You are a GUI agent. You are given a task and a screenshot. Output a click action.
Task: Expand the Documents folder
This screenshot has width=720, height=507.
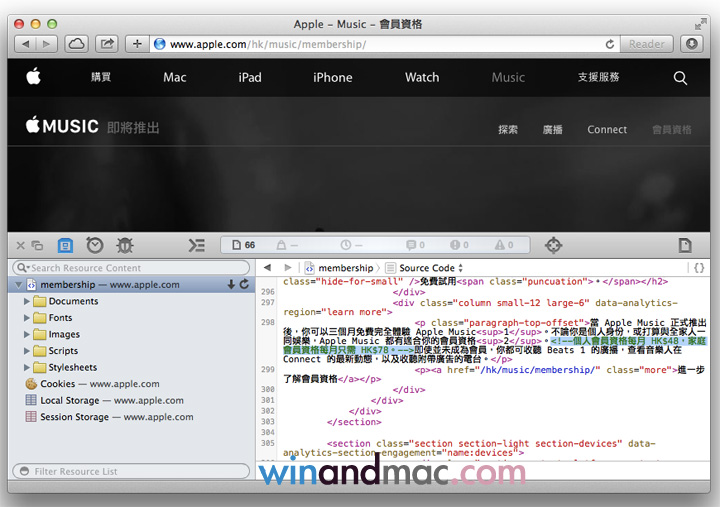pos(28,301)
